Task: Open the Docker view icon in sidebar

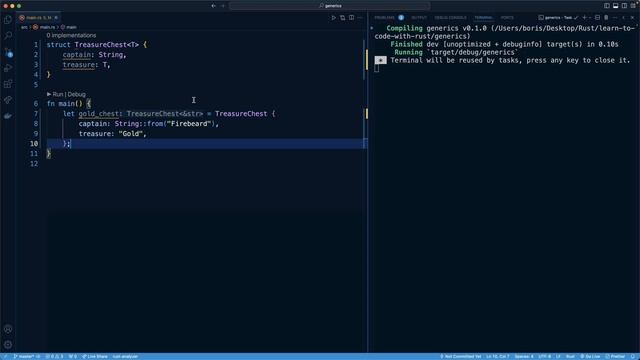Action: click(8, 116)
